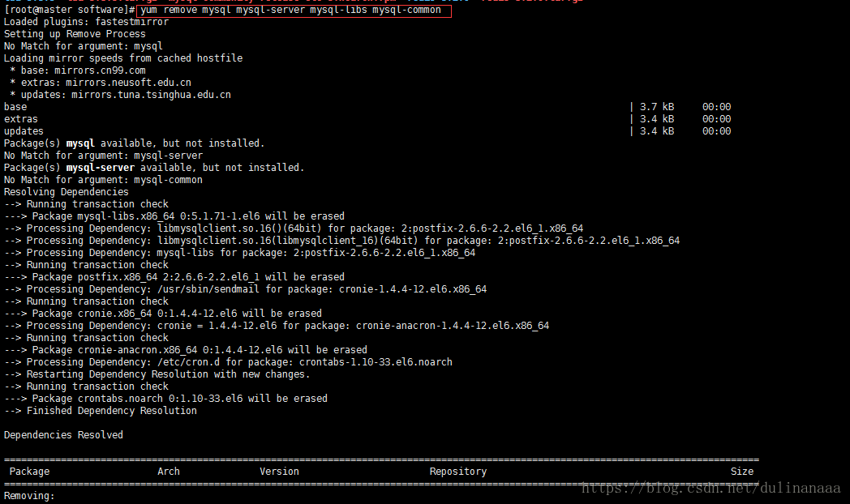Click the yum remove mysql command text

(291, 10)
